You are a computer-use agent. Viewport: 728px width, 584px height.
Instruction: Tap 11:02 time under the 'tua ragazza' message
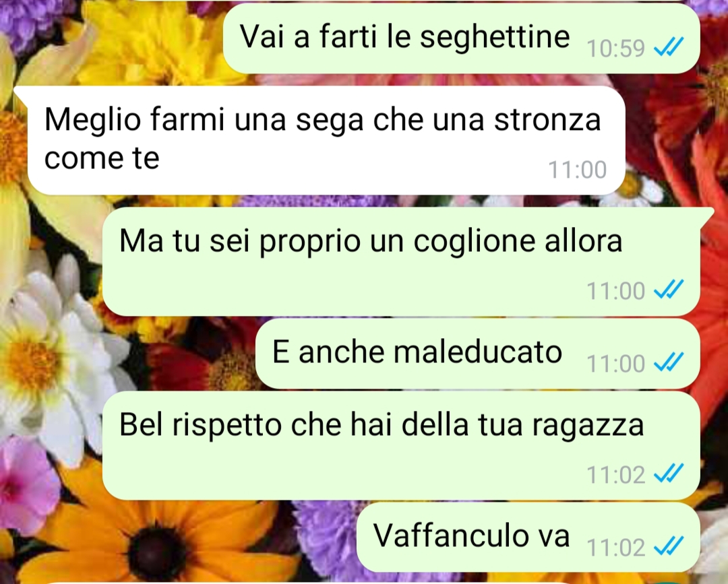click(x=615, y=474)
